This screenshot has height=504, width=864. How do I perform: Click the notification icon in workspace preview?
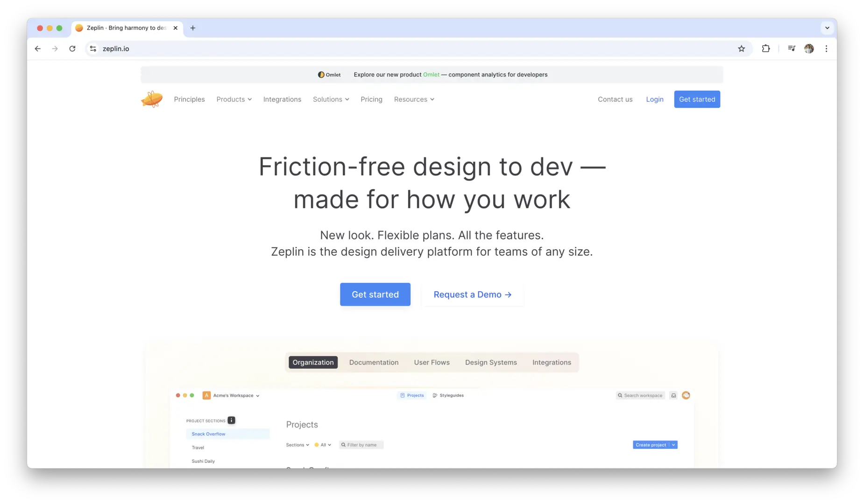coord(673,395)
